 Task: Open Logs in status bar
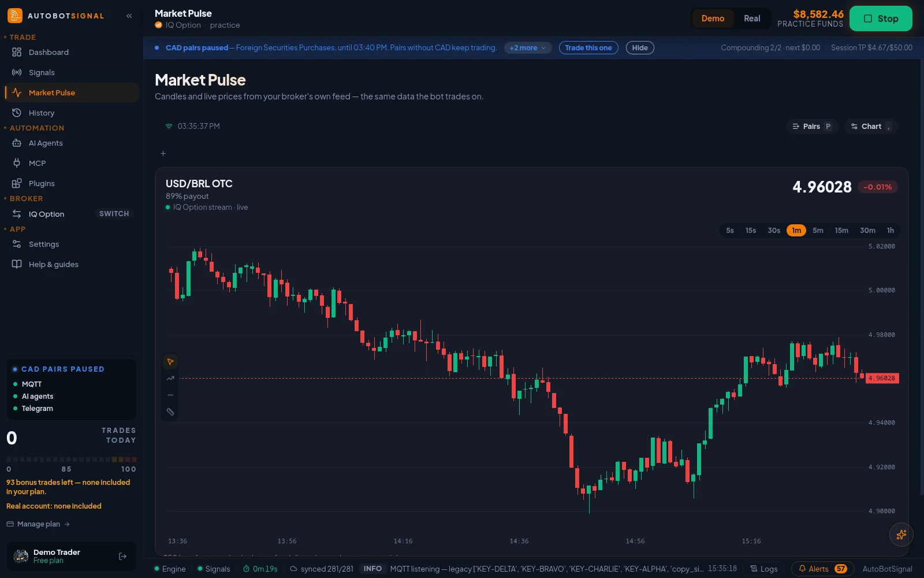[763, 569]
